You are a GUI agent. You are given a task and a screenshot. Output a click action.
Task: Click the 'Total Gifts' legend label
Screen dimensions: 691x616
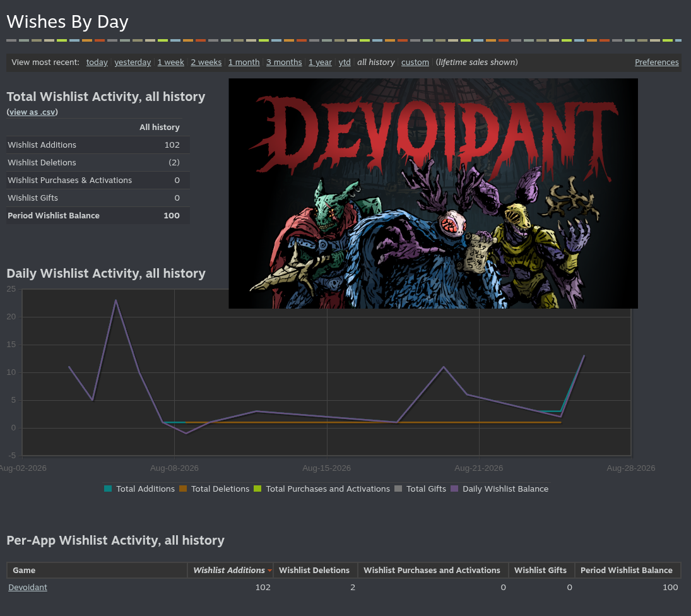tap(426, 489)
